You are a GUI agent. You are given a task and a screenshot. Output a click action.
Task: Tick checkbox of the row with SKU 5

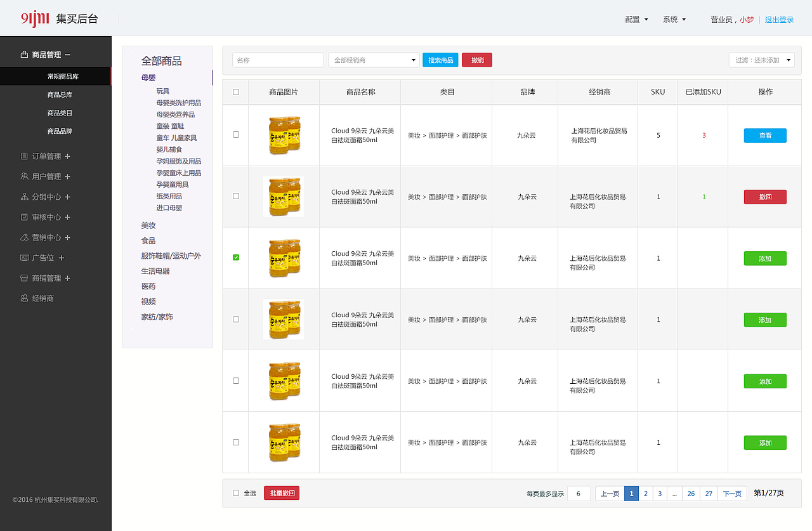236,134
